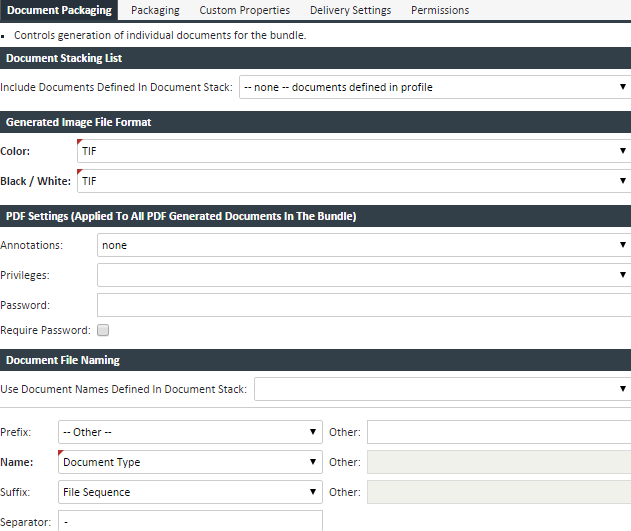The height and width of the screenshot is (531, 631).
Task: Click the Name Other text field
Action: point(498,462)
